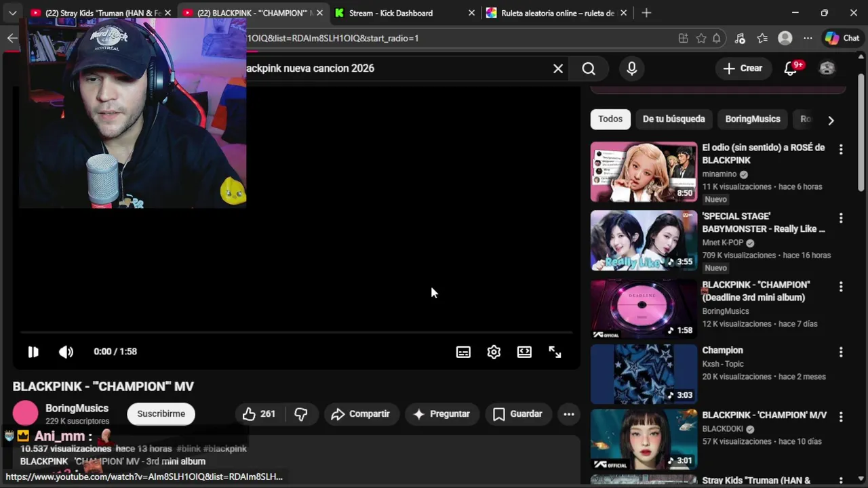The image size is (868, 488).
Task: Pause the video playback
Action: click(33, 352)
